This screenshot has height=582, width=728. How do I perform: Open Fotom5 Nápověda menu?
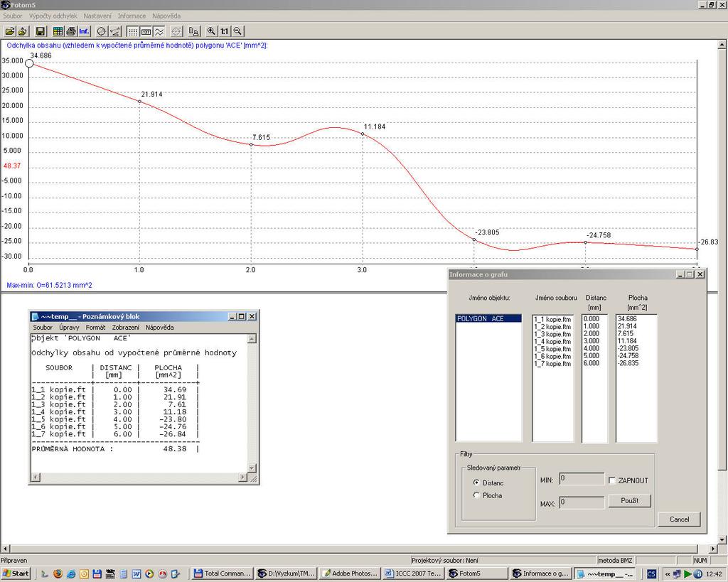click(x=166, y=16)
